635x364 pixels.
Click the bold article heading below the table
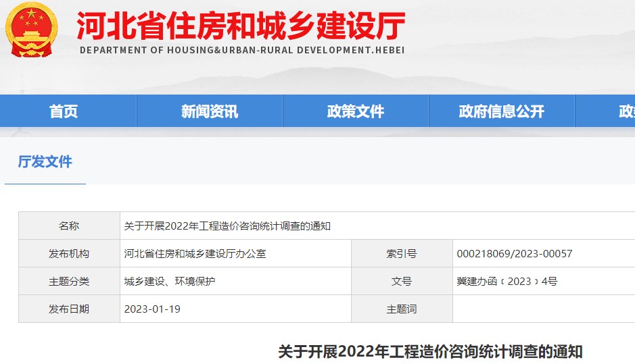coord(430,352)
